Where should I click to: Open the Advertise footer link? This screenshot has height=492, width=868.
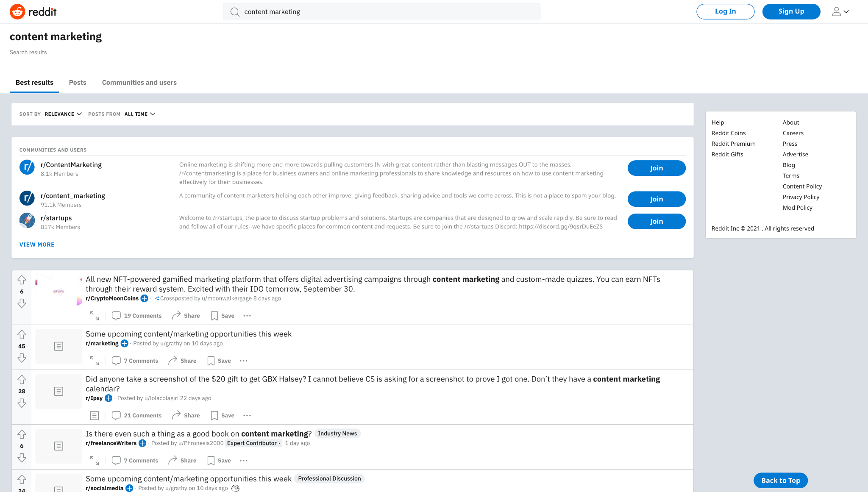(x=795, y=154)
